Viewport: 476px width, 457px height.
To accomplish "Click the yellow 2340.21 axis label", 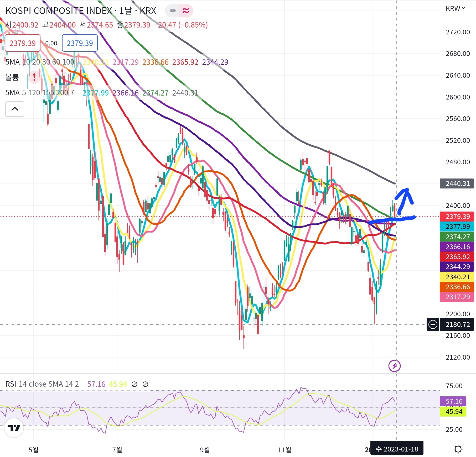I will pyautogui.click(x=457, y=277).
